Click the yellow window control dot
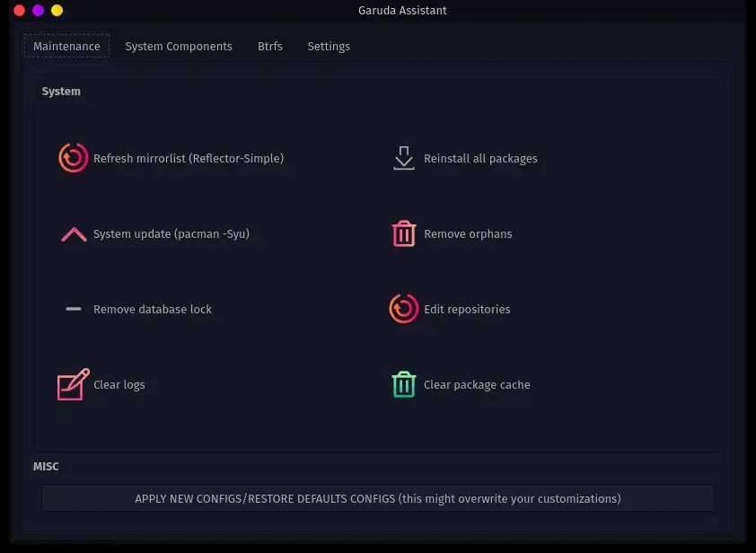 click(x=57, y=10)
